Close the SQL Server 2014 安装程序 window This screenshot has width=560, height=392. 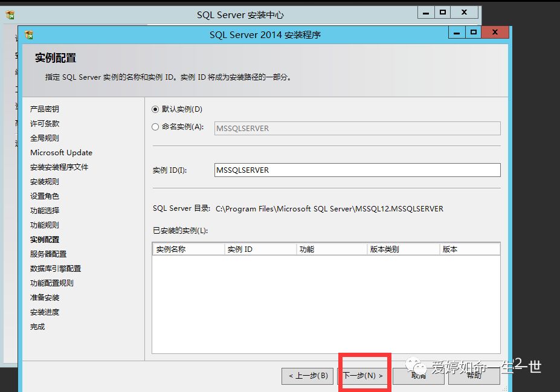(x=495, y=33)
